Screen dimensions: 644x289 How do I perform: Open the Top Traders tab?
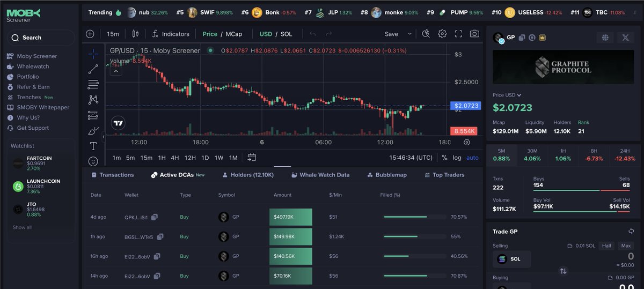coord(444,175)
